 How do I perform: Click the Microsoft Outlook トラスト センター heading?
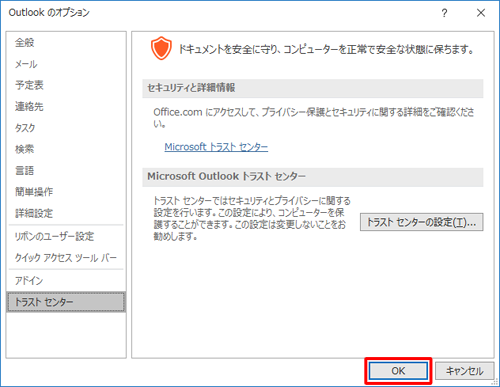click(226, 176)
